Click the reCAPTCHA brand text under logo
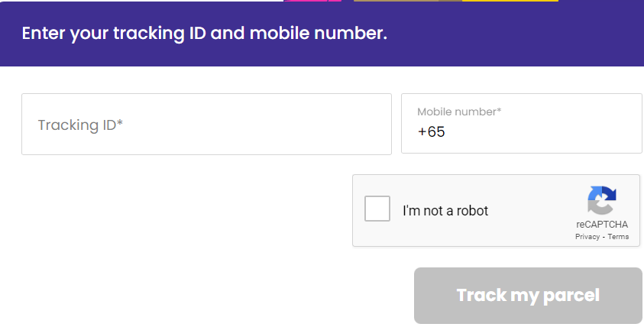 coord(602,225)
